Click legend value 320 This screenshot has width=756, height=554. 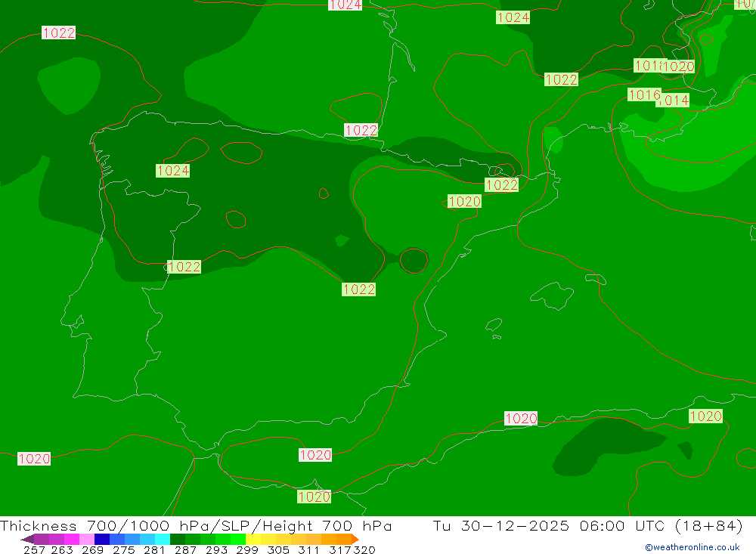[x=364, y=549]
